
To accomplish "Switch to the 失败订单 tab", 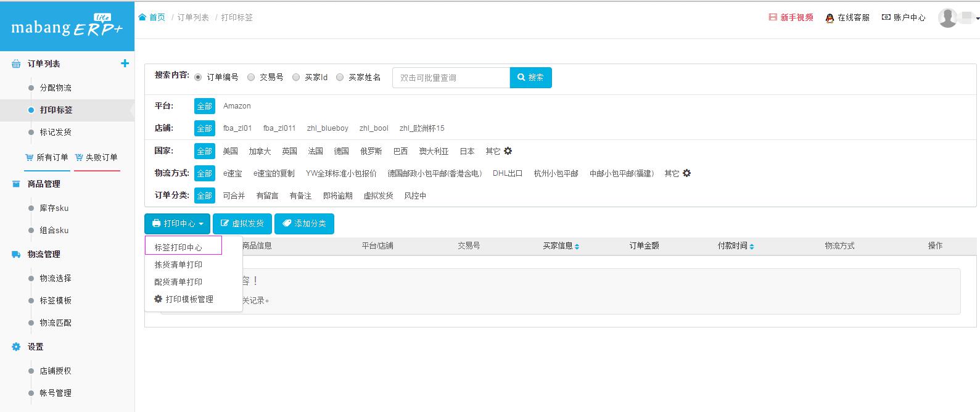I will click(x=96, y=157).
